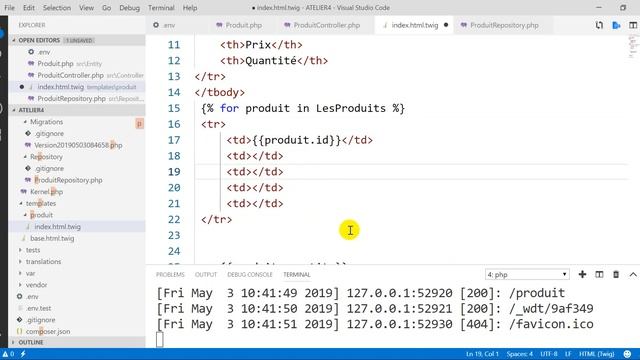Collapse the ATELIER4 folder section

click(77, 110)
